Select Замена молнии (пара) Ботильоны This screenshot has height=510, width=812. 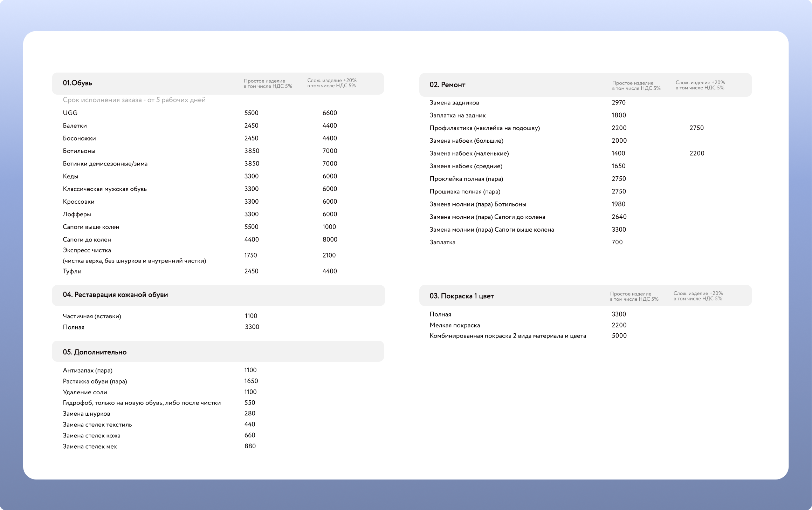click(x=478, y=204)
